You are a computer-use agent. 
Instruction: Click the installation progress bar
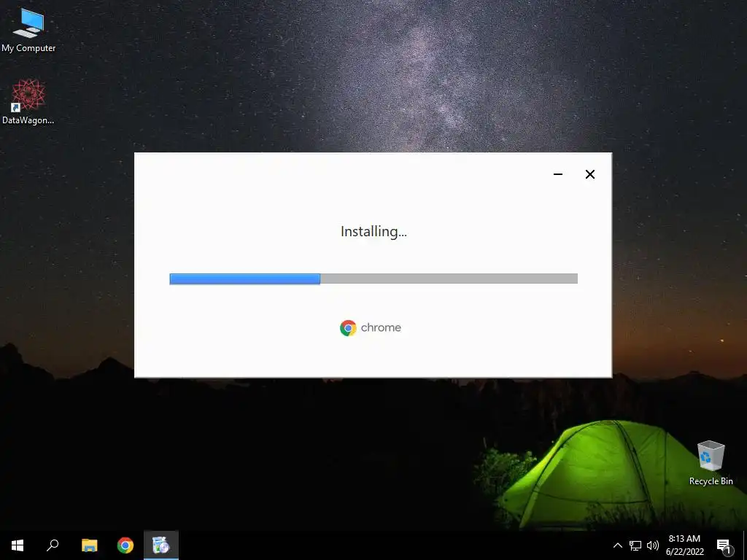coord(373,279)
